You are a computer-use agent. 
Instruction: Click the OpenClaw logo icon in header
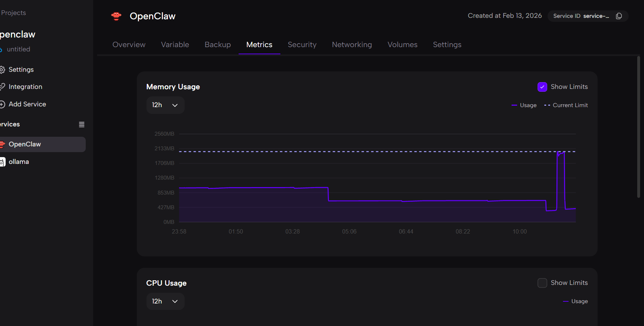pyautogui.click(x=116, y=16)
